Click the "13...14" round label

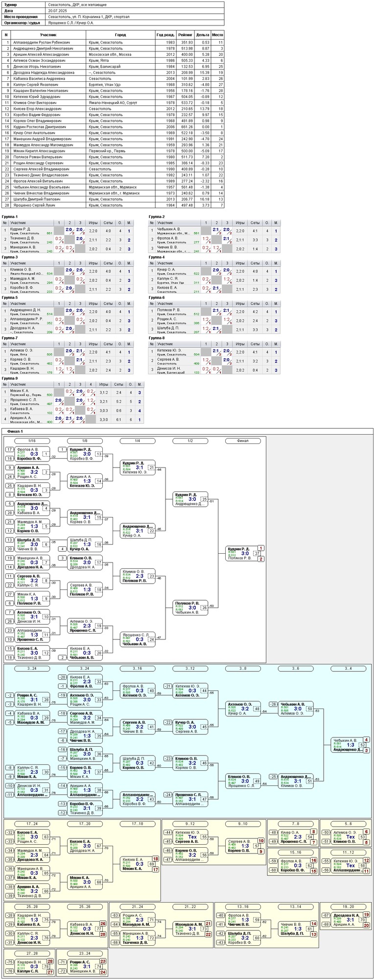pyautogui.click(x=296, y=907)
